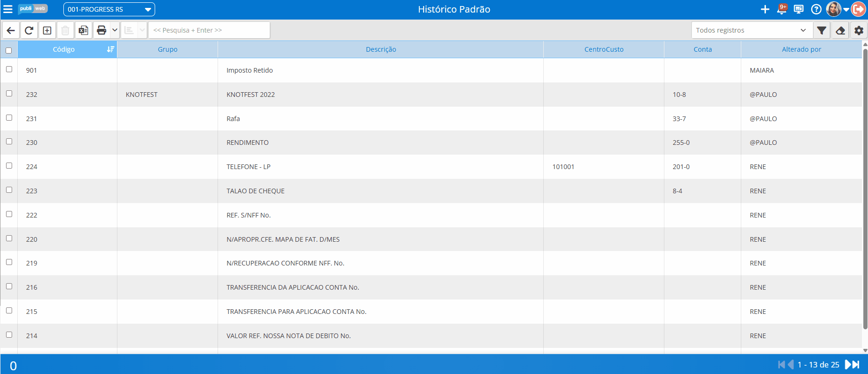
Task: Open the notifications bell icon
Action: pos(782,9)
